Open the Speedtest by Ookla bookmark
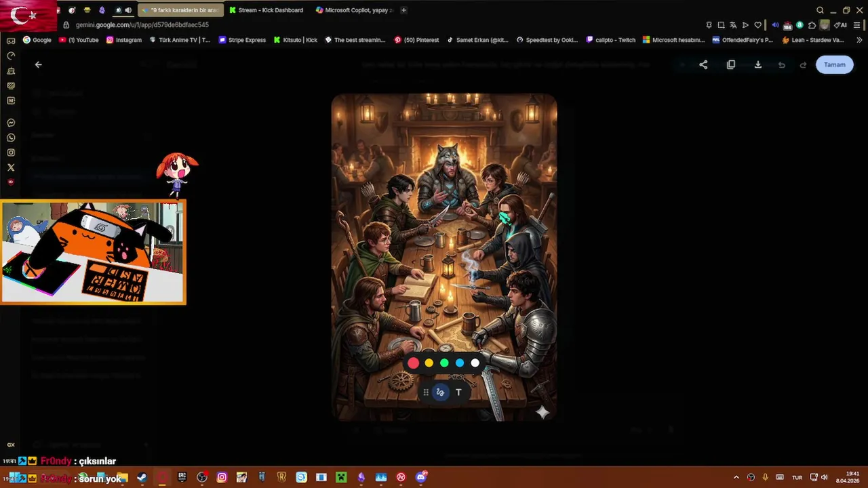Viewport: 868px width, 488px height. click(x=547, y=40)
